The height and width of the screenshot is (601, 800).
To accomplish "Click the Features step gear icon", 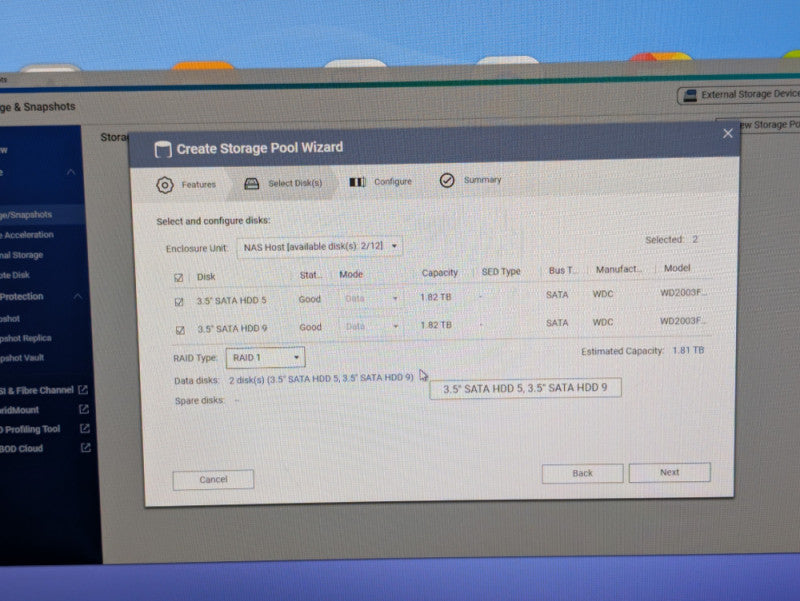I will click(x=165, y=185).
